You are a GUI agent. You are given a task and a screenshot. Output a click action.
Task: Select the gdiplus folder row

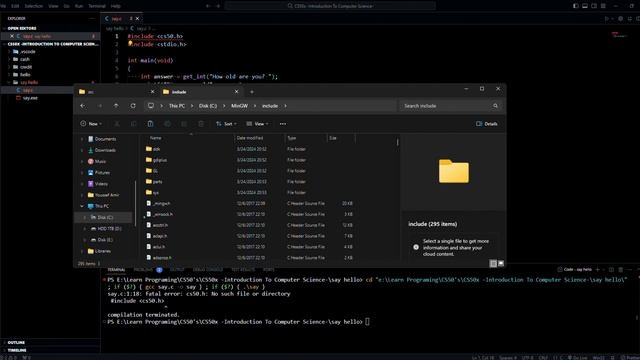[x=250, y=160]
